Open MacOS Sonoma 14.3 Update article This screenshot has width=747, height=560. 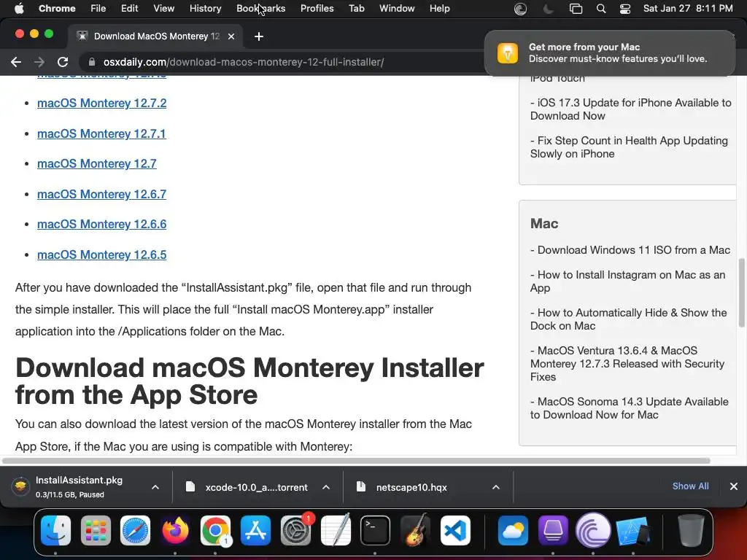click(x=630, y=408)
